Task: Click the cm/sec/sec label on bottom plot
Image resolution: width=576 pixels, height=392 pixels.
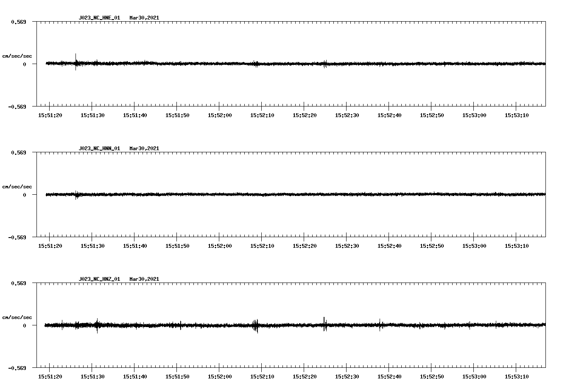Action: pos(18,316)
